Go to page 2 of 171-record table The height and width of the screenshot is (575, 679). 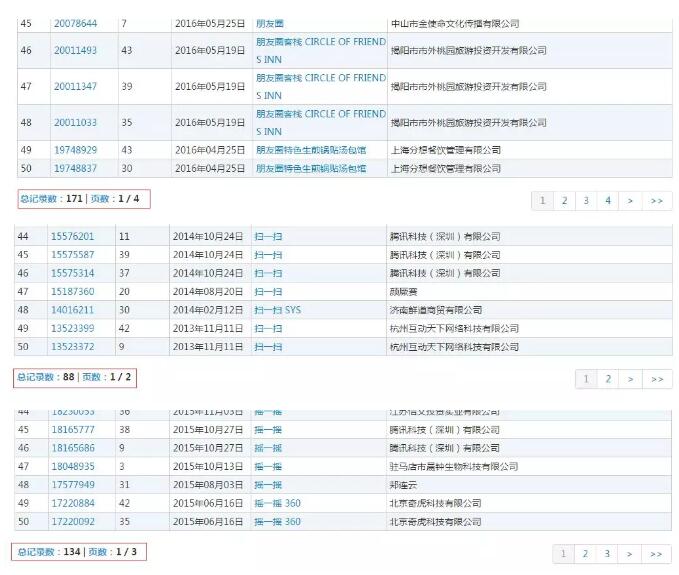pyautogui.click(x=564, y=200)
